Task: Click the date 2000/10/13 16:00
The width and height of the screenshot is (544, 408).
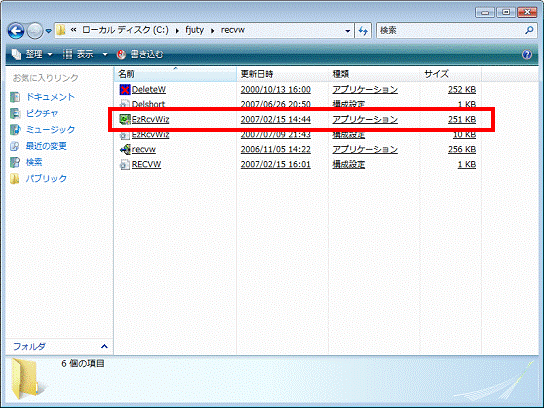Action: tap(276, 90)
